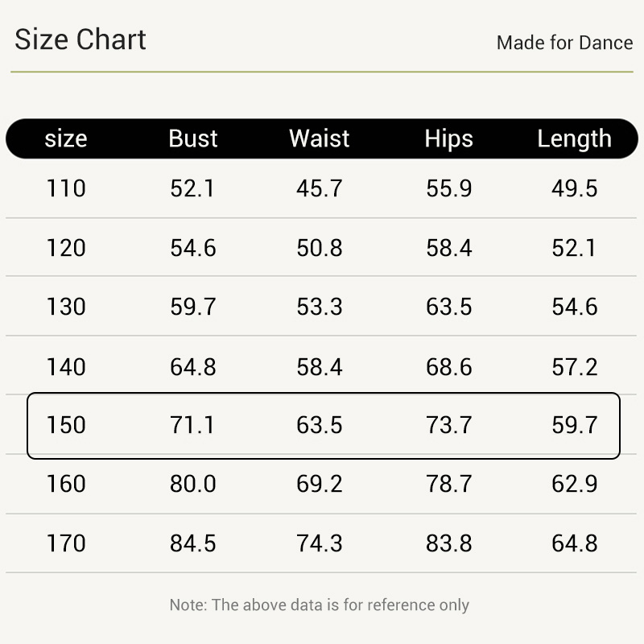Click hips value 83.8 for size 170

click(448, 543)
